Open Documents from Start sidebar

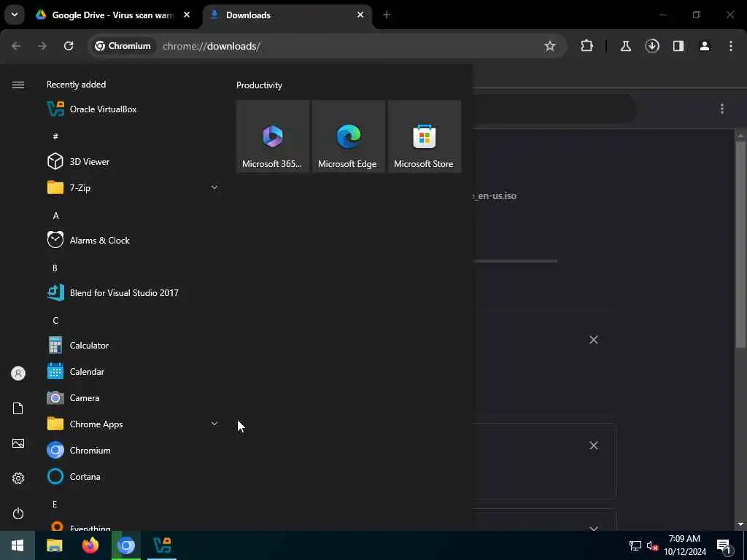click(18, 408)
